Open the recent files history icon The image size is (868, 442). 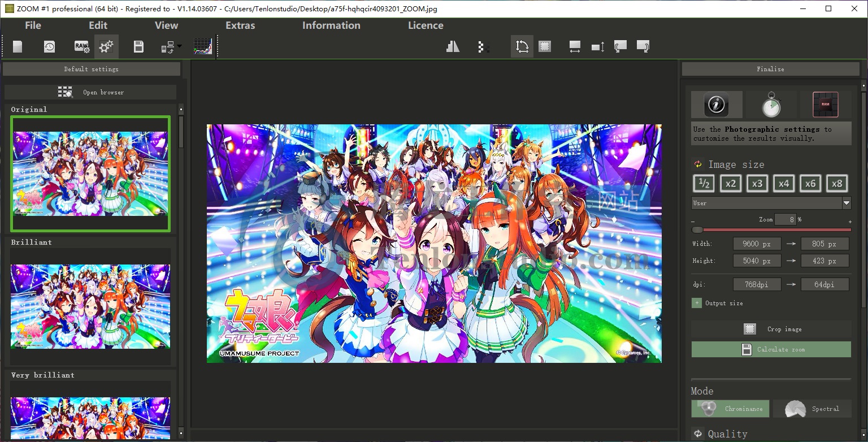[x=50, y=46]
